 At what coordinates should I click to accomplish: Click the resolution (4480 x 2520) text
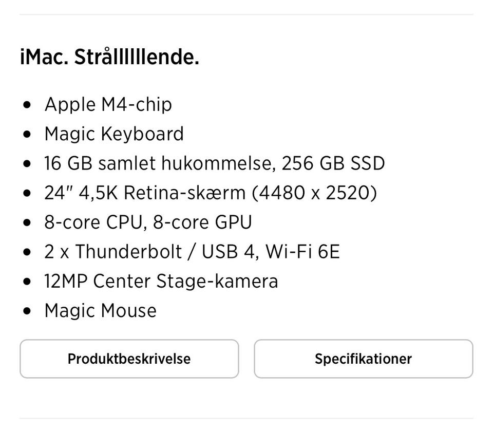(314, 193)
